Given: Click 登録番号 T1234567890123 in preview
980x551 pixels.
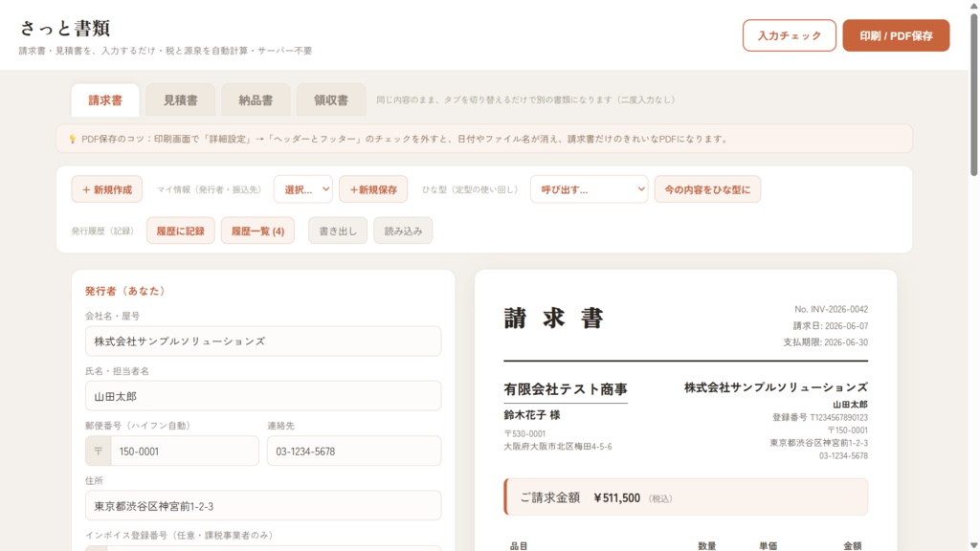Looking at the screenshot, I should tap(820, 417).
